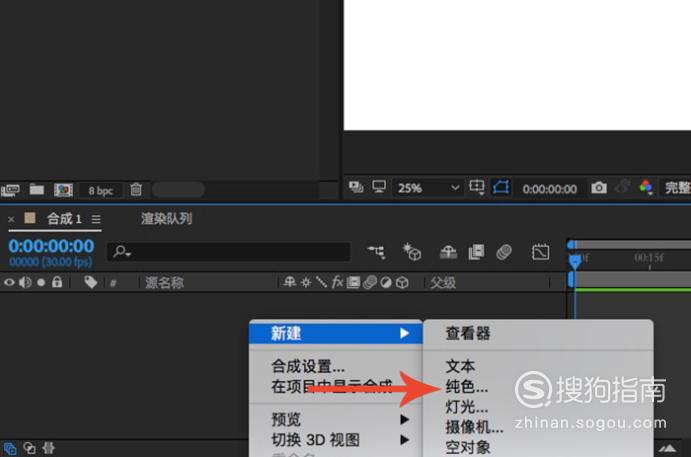Click the timeline layer search field

[x=228, y=252]
